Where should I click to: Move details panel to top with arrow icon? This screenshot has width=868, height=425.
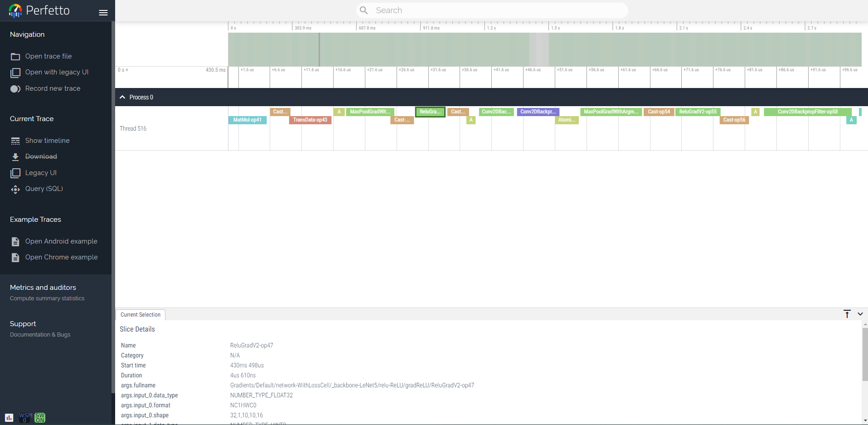point(847,314)
